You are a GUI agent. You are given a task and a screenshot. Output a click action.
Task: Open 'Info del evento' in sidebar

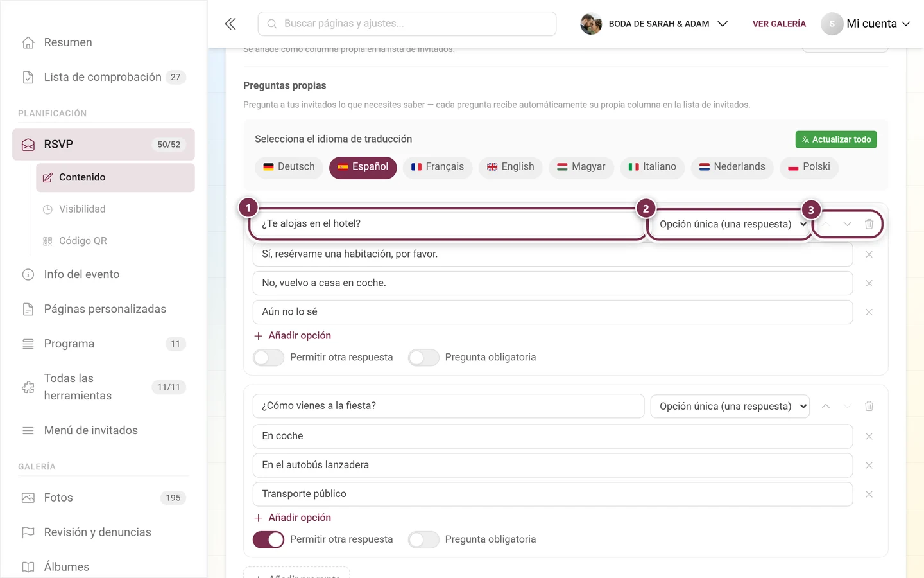(x=103, y=274)
